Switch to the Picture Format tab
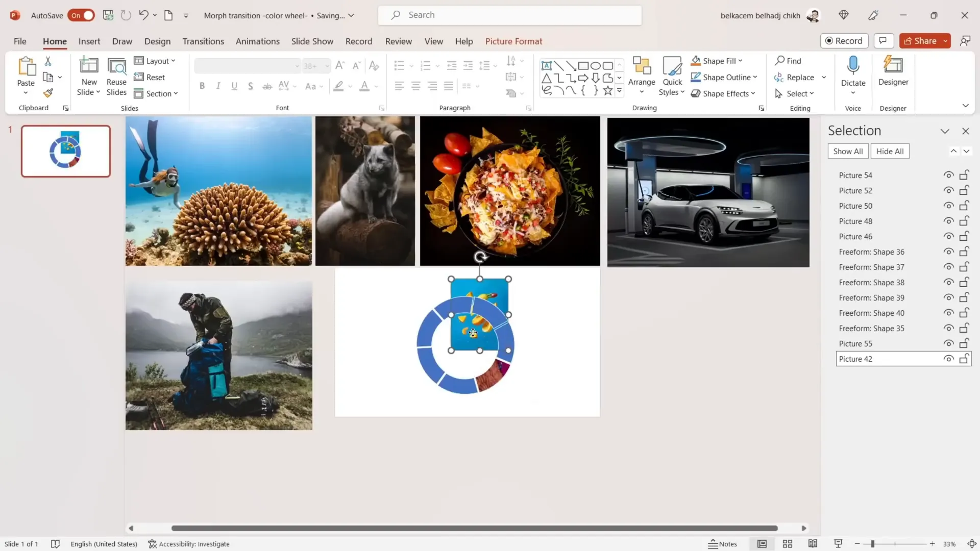 tap(513, 41)
